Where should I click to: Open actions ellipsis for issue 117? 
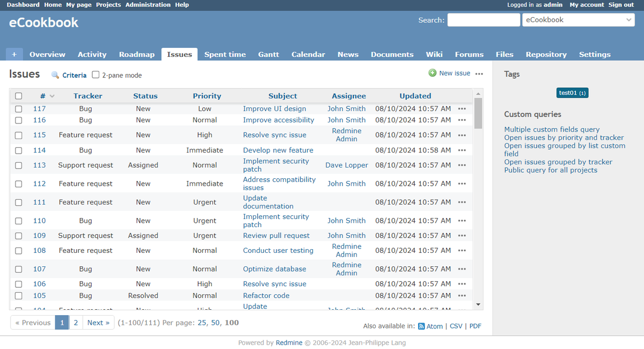[462, 108]
